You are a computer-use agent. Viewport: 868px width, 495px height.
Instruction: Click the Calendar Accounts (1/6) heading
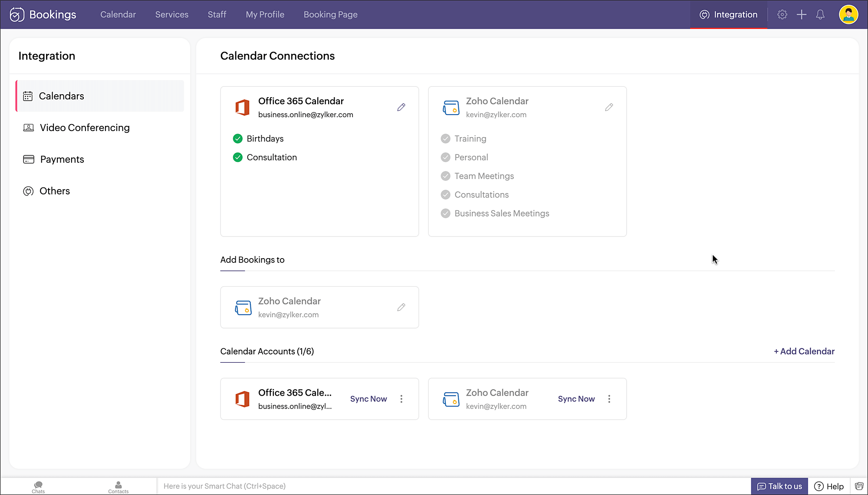click(267, 351)
